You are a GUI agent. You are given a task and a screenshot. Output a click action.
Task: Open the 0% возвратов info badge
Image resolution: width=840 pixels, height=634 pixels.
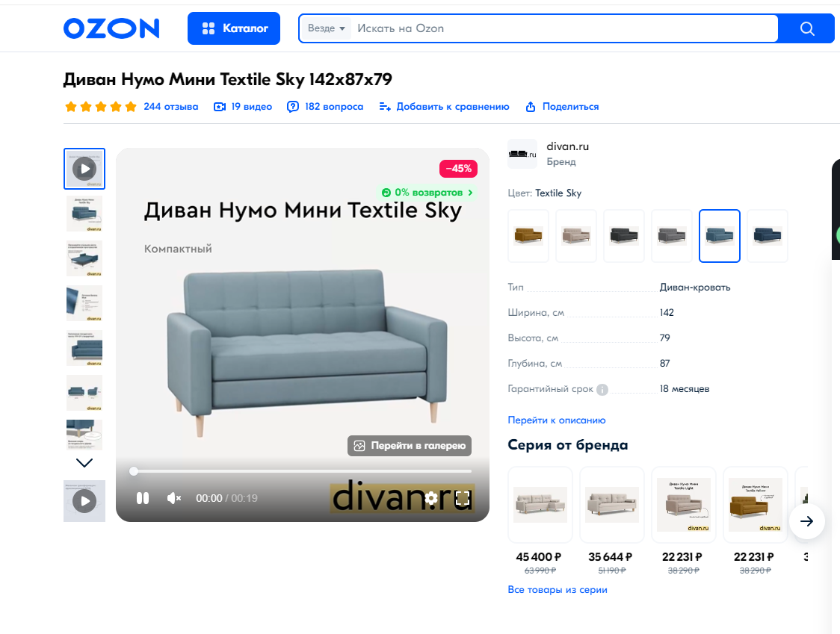tap(427, 192)
